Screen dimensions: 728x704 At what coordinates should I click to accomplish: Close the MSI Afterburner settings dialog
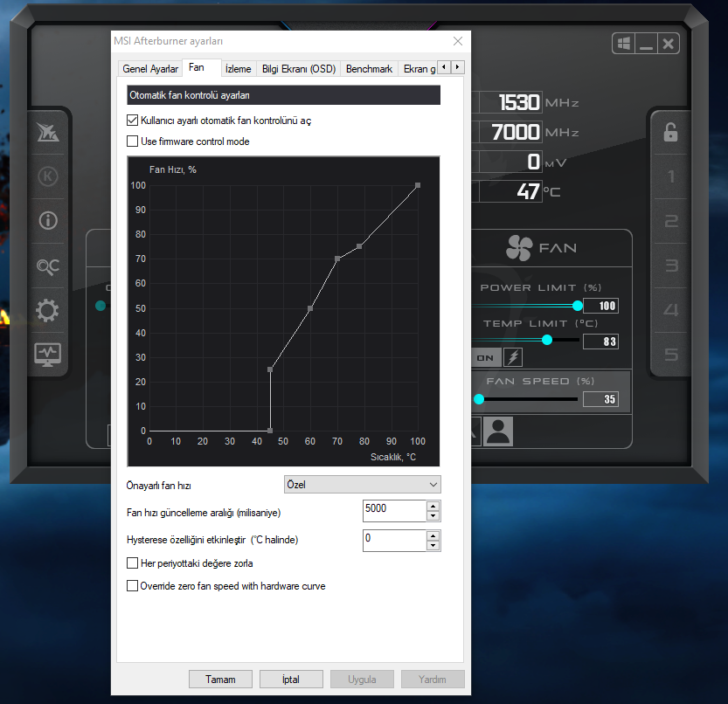click(458, 41)
